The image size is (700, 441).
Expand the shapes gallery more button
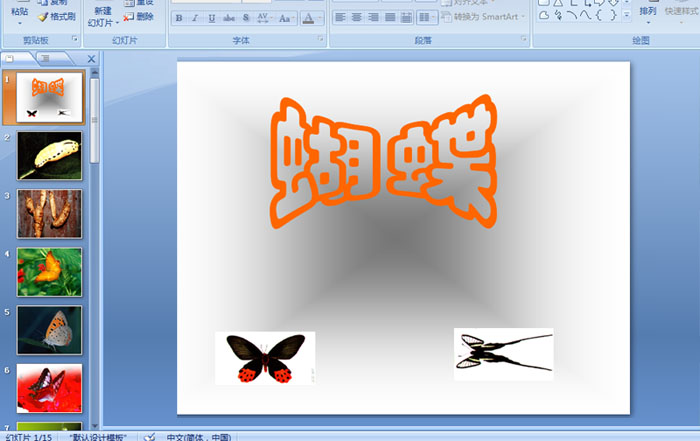(x=627, y=16)
